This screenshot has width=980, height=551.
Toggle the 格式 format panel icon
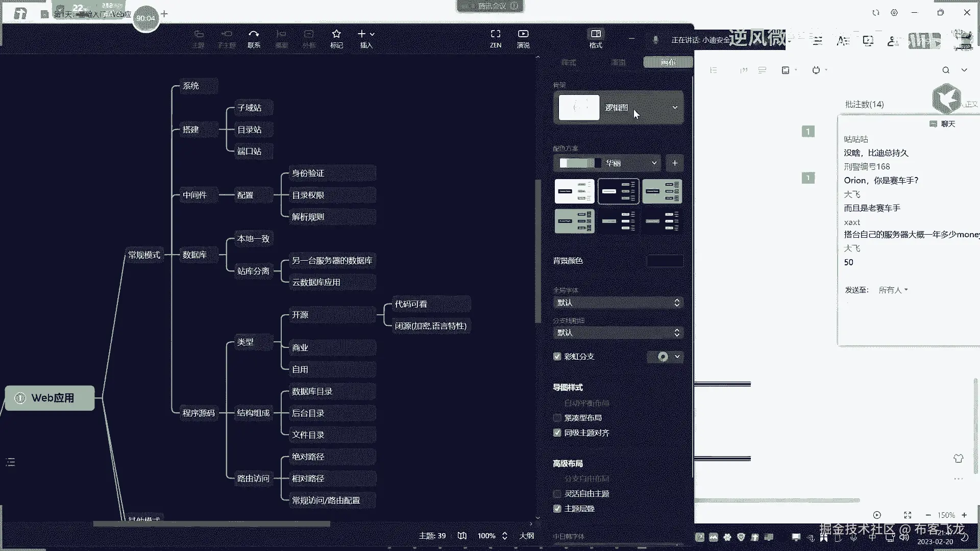pyautogui.click(x=596, y=34)
